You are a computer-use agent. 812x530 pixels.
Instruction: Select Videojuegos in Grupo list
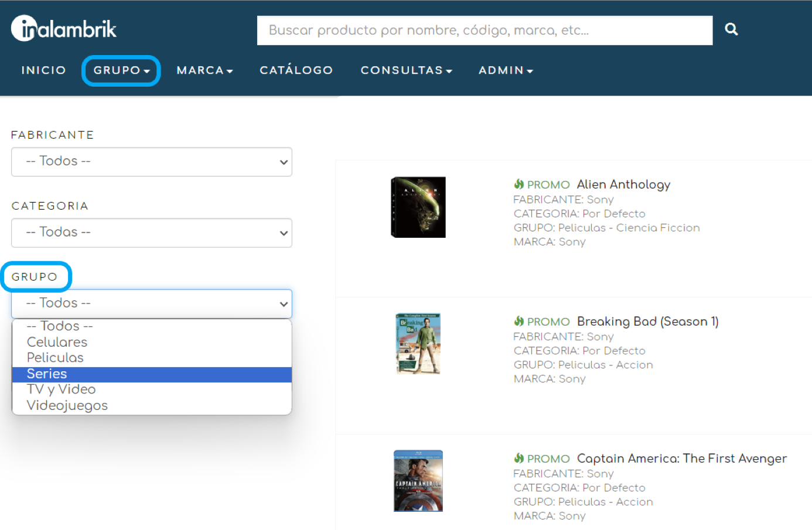pos(152,405)
